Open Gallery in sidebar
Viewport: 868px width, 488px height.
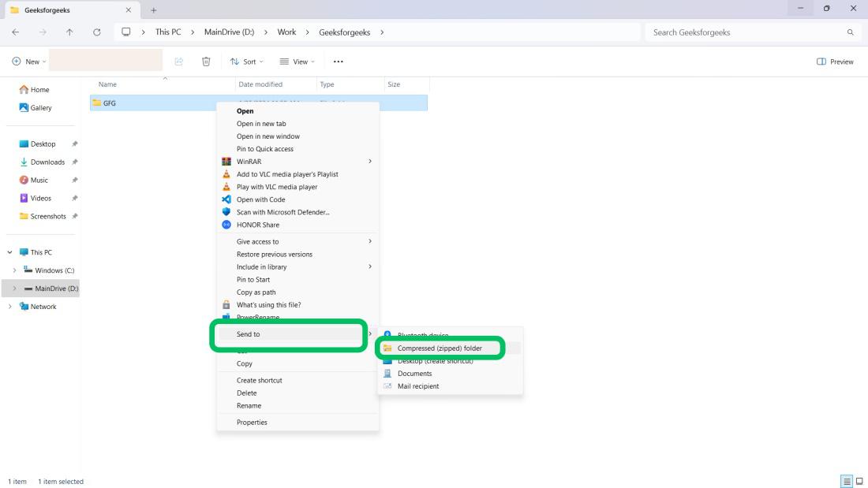[x=36, y=108]
